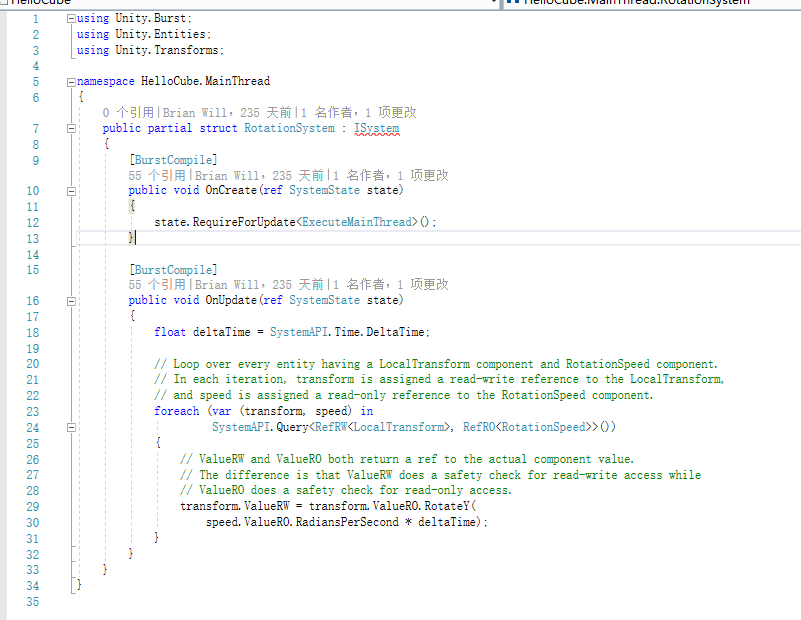Open '1 名作者, 1 项更改' above RotationSystem struct
Viewport: 801px width, 620px height.
359,112
